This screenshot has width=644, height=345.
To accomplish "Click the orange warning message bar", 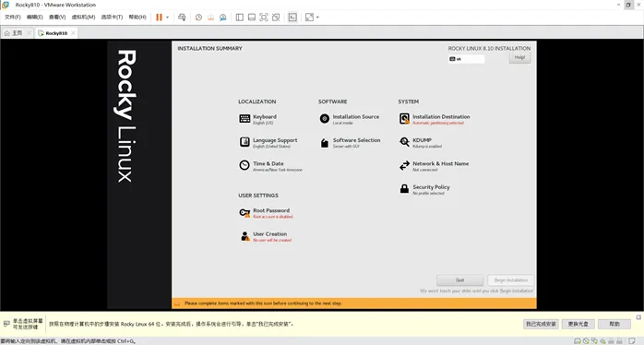I will click(354, 303).
